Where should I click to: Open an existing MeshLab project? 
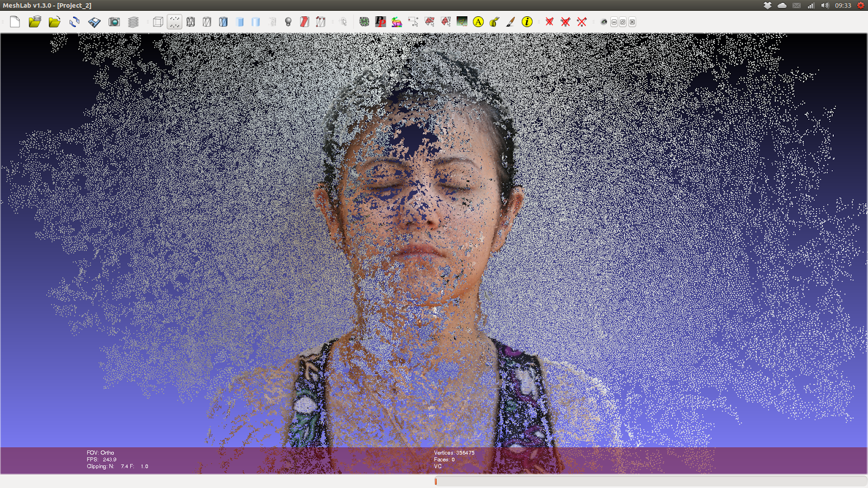pyautogui.click(x=35, y=22)
